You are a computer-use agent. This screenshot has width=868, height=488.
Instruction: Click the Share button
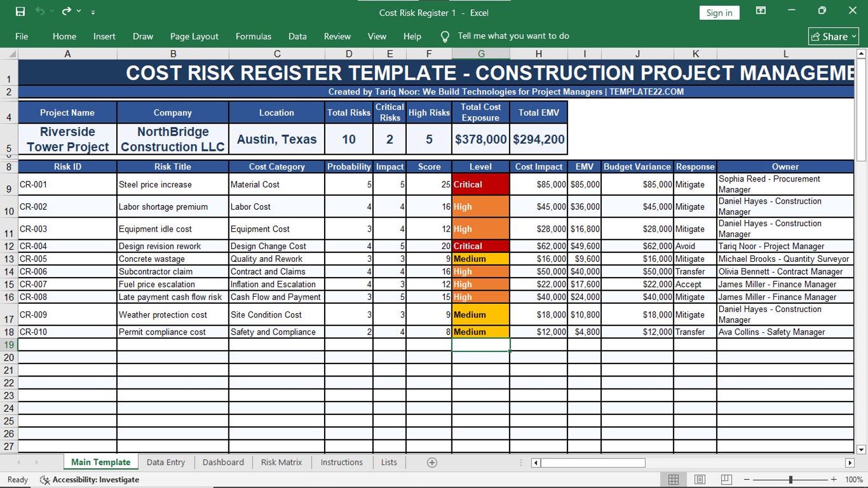[x=833, y=37]
